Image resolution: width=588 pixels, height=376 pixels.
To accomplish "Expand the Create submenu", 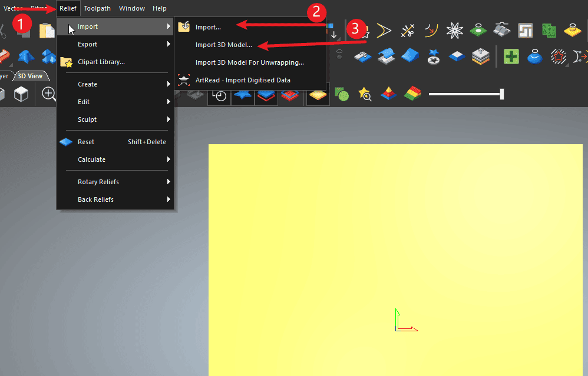I will (x=87, y=84).
